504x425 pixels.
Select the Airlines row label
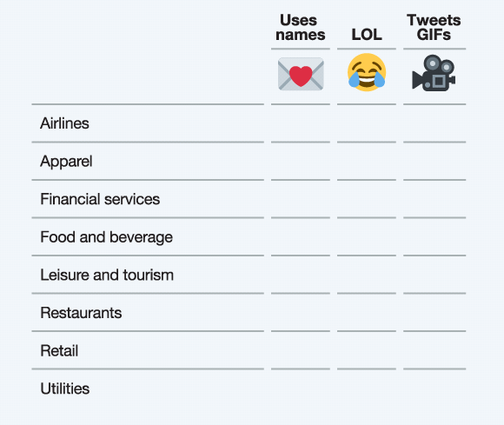(64, 123)
